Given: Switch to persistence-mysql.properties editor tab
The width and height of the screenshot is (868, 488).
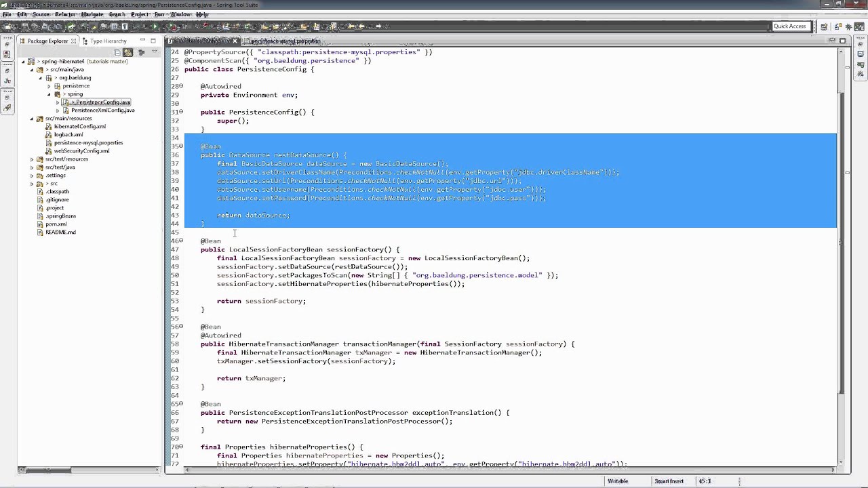Looking at the screenshot, I should [281, 41].
